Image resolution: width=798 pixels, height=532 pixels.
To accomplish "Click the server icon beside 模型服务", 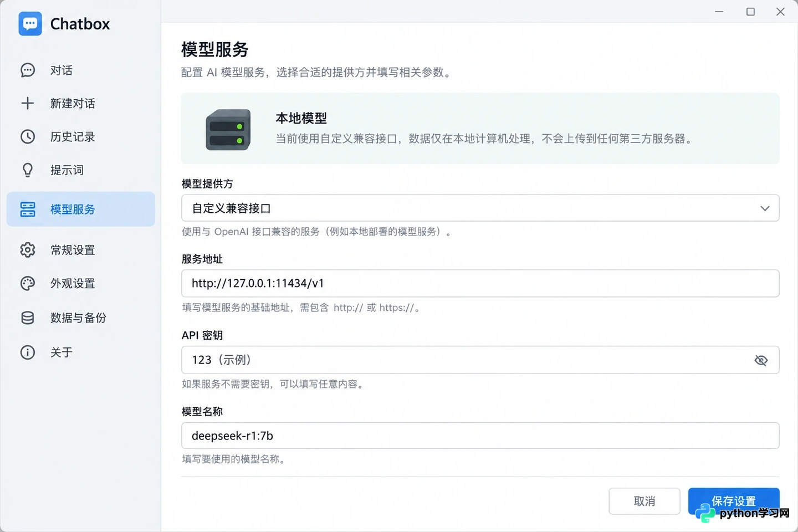I will pyautogui.click(x=28, y=209).
